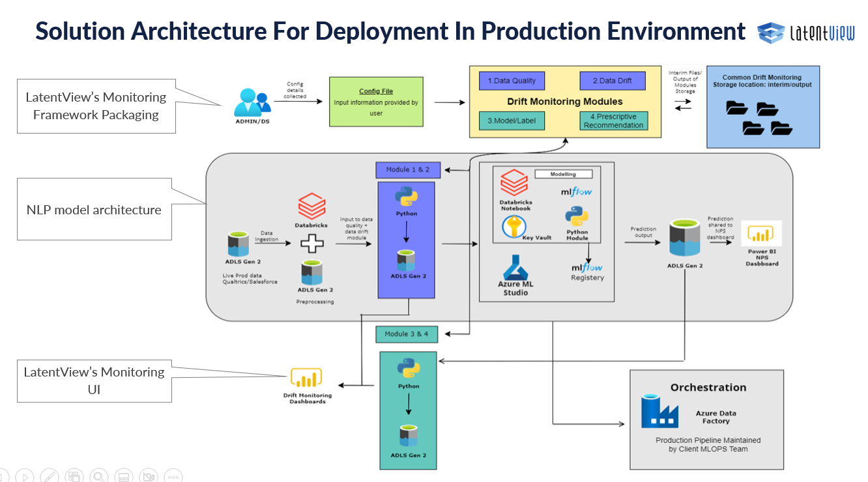This screenshot has width=868, height=482.
Task: Click the ADLS Gen 2 Preprocessing icon
Action: (x=311, y=272)
